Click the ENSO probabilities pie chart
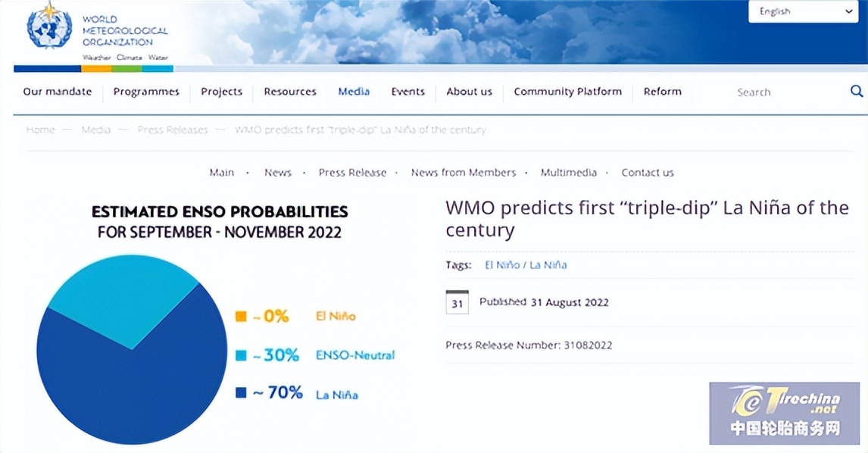Screen dimensions: 868x453 pyautogui.click(x=132, y=349)
